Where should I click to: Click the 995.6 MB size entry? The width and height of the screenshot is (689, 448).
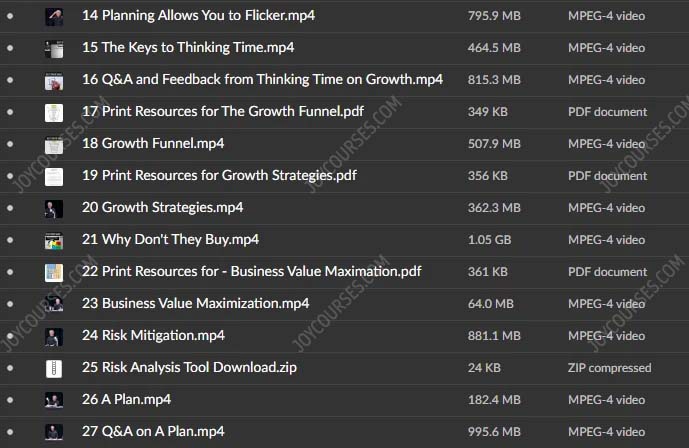(x=494, y=432)
